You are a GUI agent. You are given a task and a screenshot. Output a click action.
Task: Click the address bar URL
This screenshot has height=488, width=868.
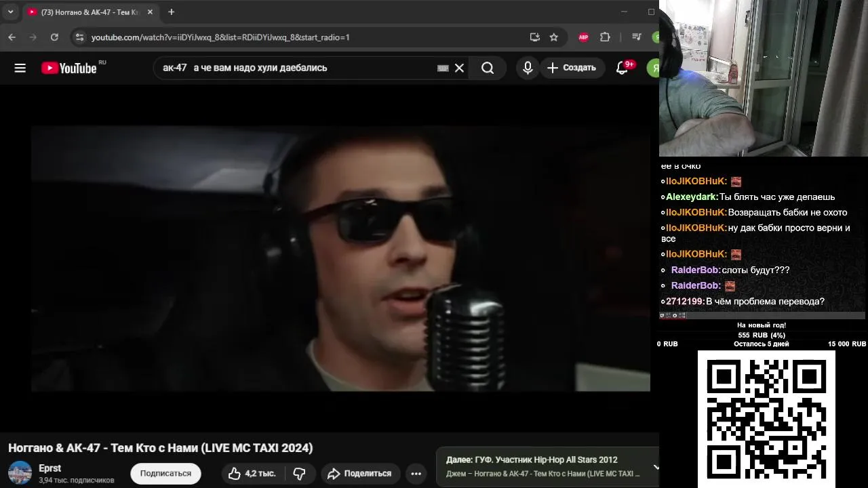[220, 37]
